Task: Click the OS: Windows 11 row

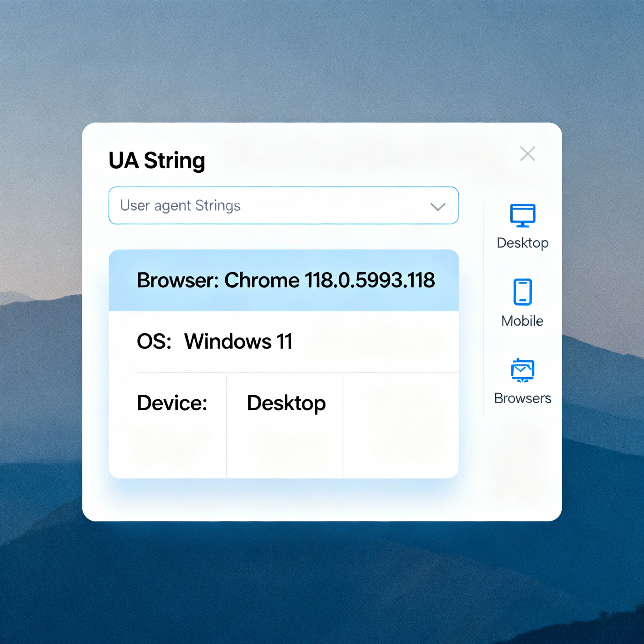Action: coord(283,341)
